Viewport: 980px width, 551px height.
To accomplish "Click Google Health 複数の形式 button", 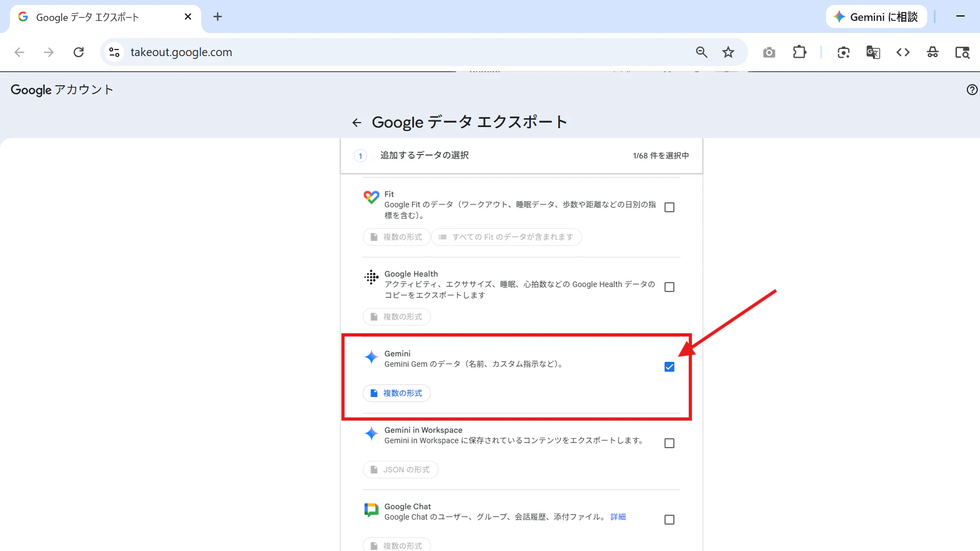I will pyautogui.click(x=397, y=317).
